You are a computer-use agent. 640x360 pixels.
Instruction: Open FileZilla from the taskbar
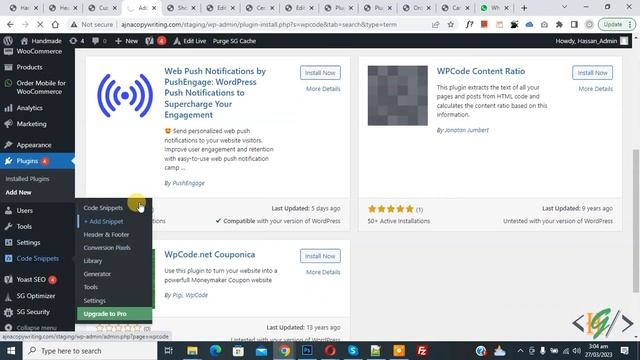[x=422, y=351]
